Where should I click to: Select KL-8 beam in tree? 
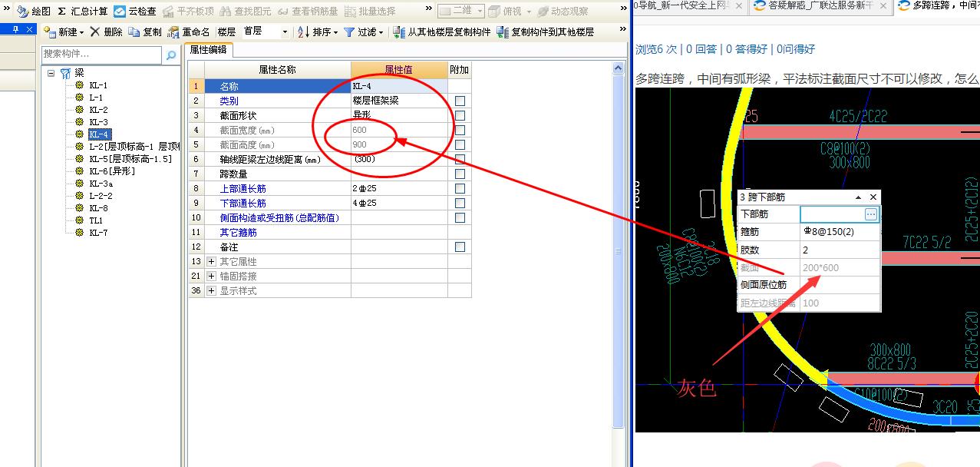point(98,208)
